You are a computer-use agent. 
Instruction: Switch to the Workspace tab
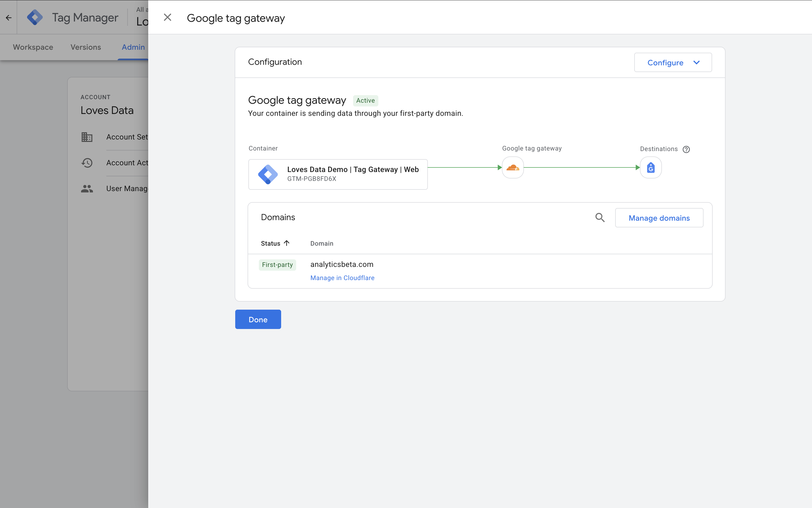[x=33, y=47]
